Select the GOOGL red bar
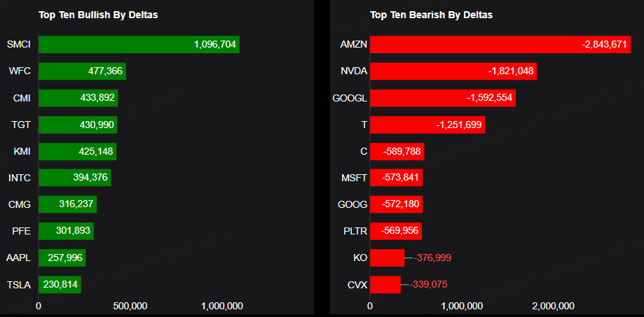This screenshot has height=317, width=644. (443, 97)
